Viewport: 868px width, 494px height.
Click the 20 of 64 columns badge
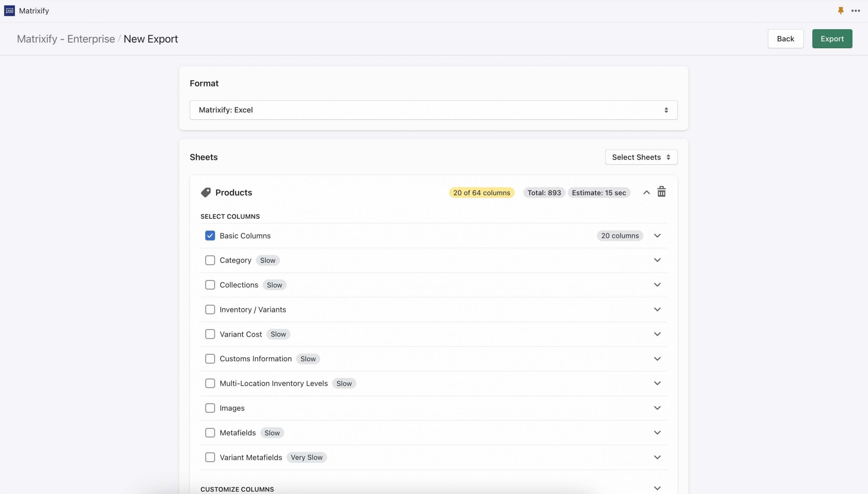click(481, 193)
